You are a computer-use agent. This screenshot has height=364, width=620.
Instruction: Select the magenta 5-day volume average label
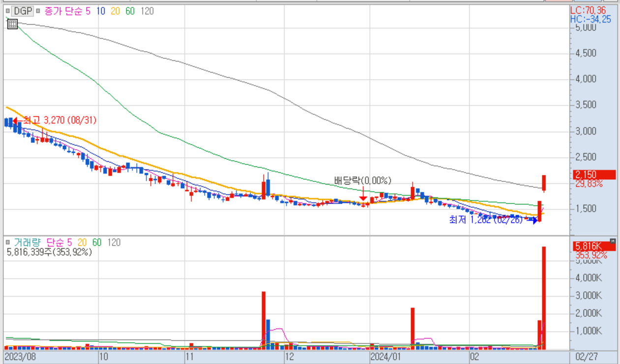70,242
